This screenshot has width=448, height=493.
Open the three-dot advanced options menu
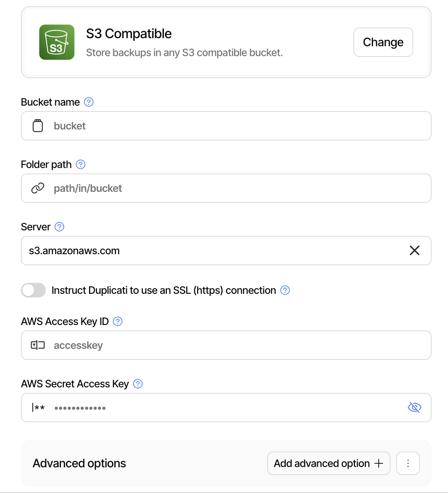[408, 463]
